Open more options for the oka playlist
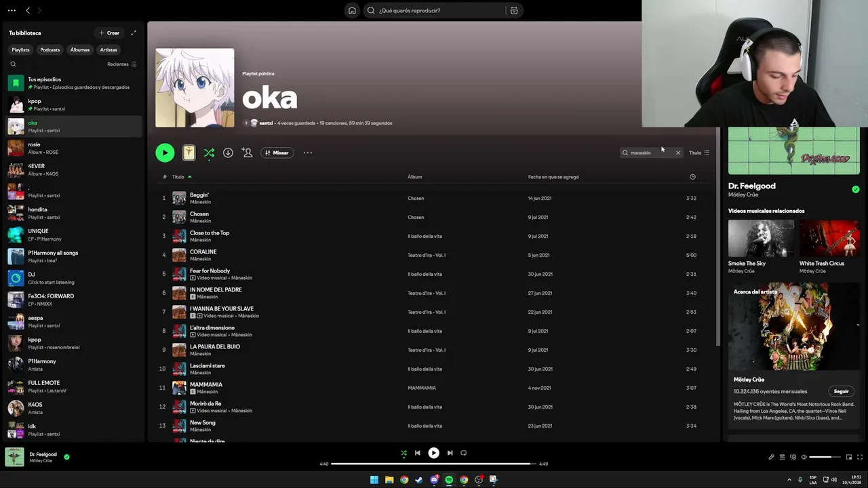 tap(307, 152)
